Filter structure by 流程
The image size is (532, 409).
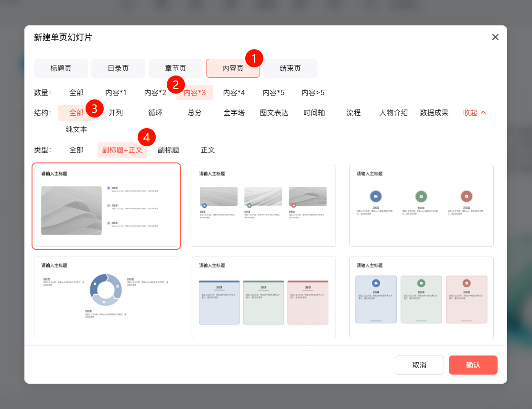click(x=354, y=113)
